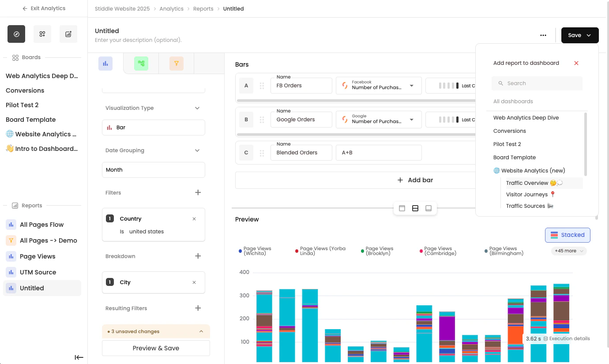
Task: Click the new report chart icon
Action: [x=68, y=34]
